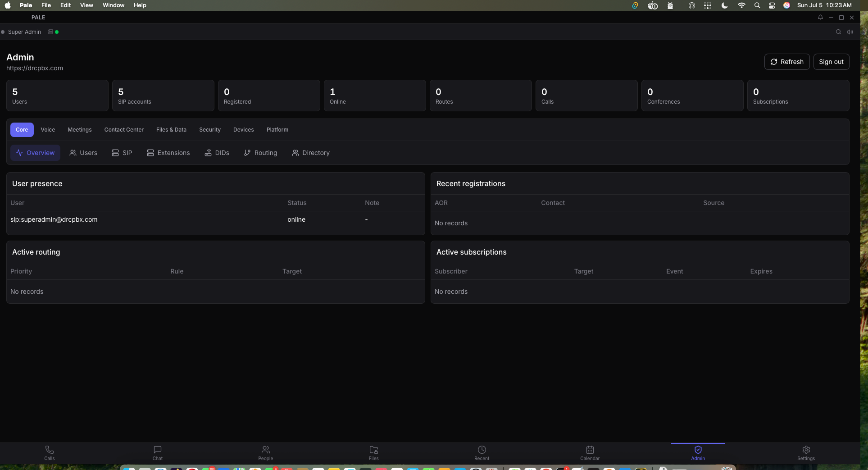Viewport: 868px width, 470px height.
Task: Open the Apple menu
Action: point(8,5)
